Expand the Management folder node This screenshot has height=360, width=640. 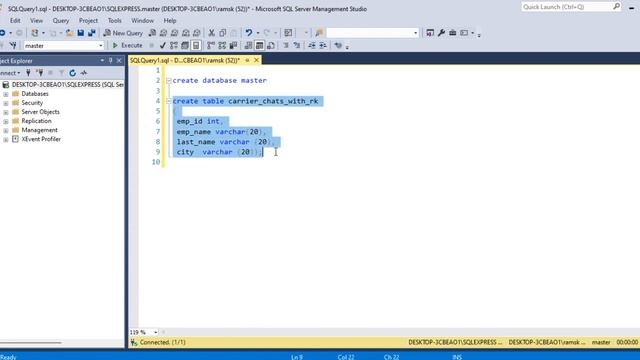pos(6,130)
